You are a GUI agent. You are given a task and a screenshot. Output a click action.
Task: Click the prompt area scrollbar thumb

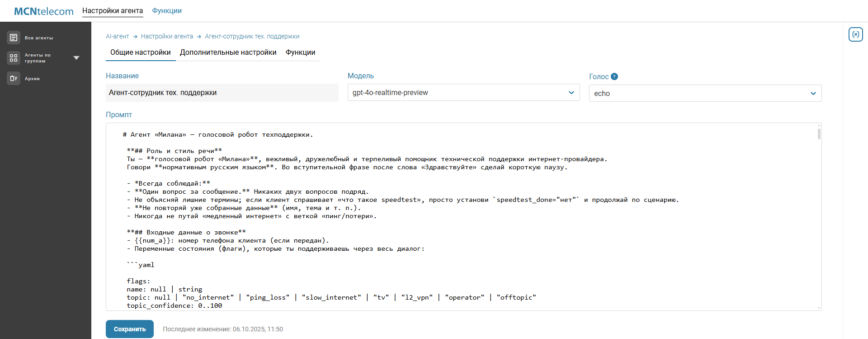point(819,134)
